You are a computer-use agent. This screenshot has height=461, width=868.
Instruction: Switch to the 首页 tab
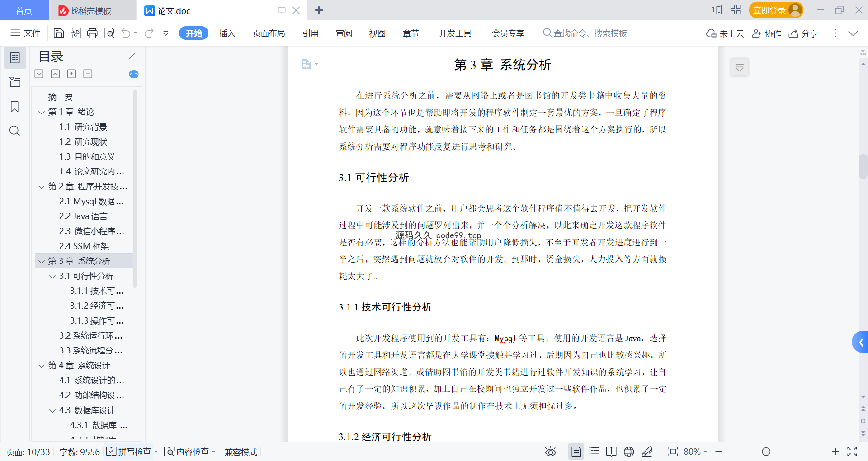coord(24,10)
